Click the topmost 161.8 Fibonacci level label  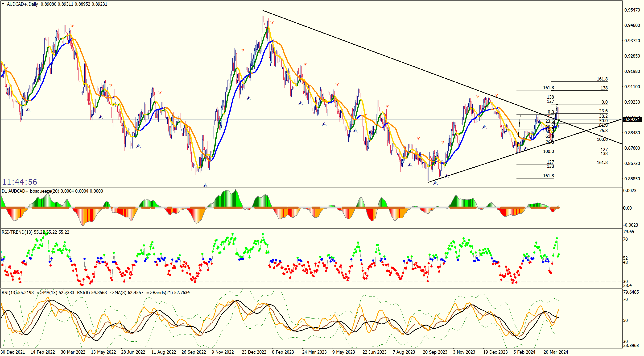(x=602, y=79)
